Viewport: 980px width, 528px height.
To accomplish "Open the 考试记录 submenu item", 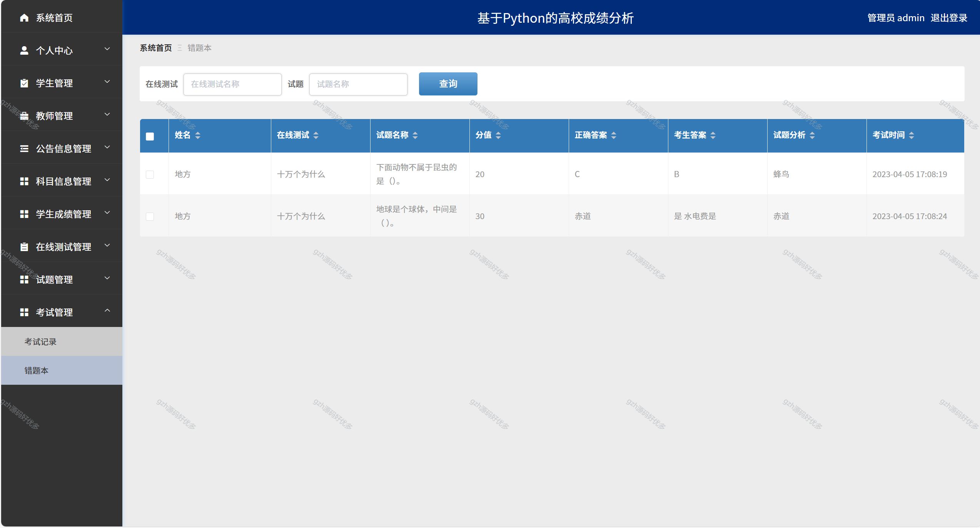I will click(x=40, y=342).
